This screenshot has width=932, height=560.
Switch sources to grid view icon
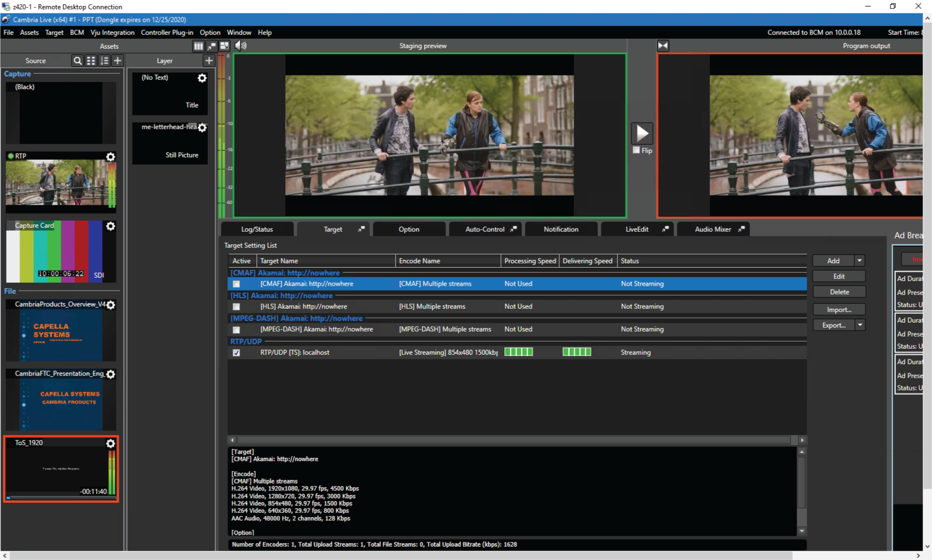(91, 61)
